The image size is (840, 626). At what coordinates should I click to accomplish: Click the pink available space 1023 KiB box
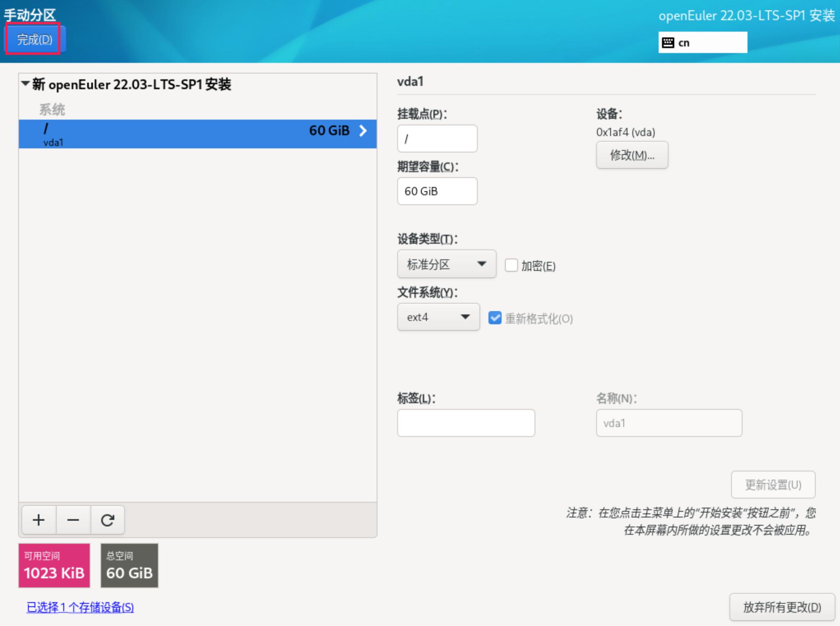54,565
